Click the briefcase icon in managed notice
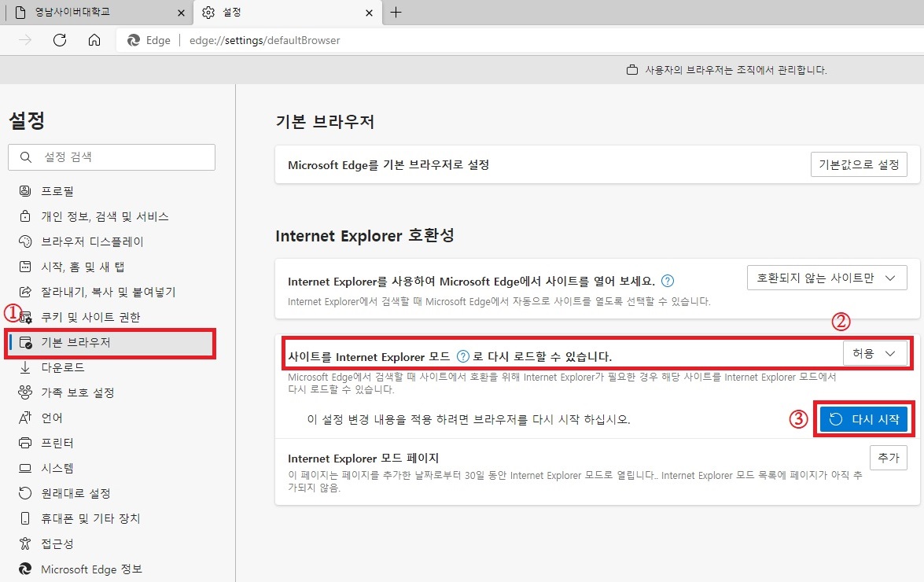 [x=632, y=70]
